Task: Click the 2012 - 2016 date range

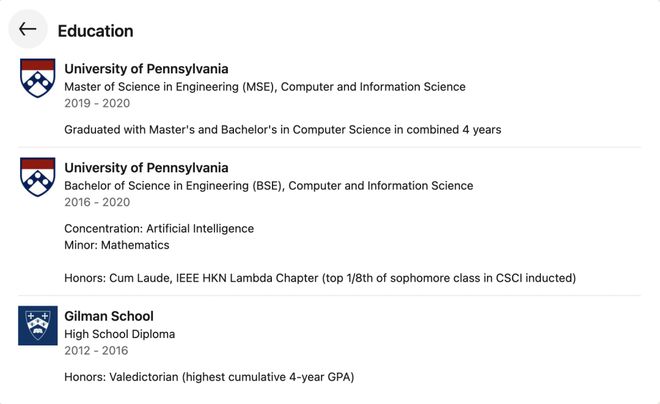Action: [96, 351]
